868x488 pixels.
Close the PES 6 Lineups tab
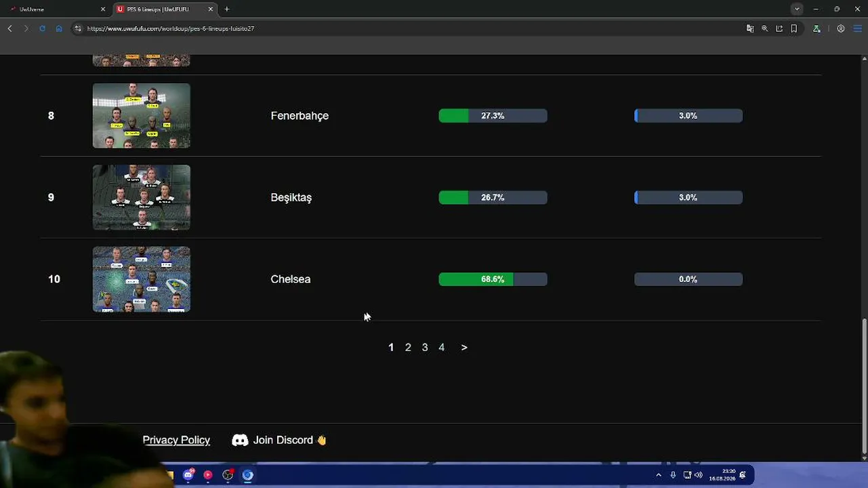click(211, 9)
